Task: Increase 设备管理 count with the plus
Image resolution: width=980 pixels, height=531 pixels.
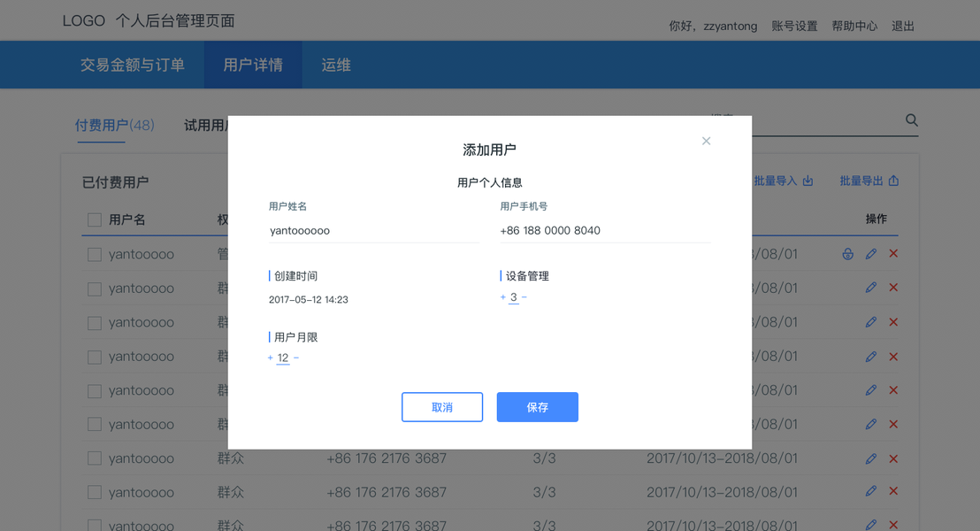Action: [502, 297]
